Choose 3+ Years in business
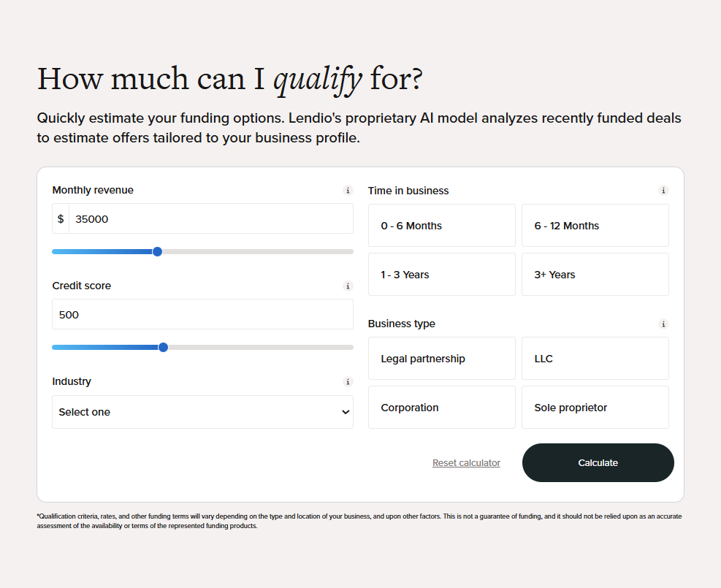The height and width of the screenshot is (588, 721). [595, 275]
